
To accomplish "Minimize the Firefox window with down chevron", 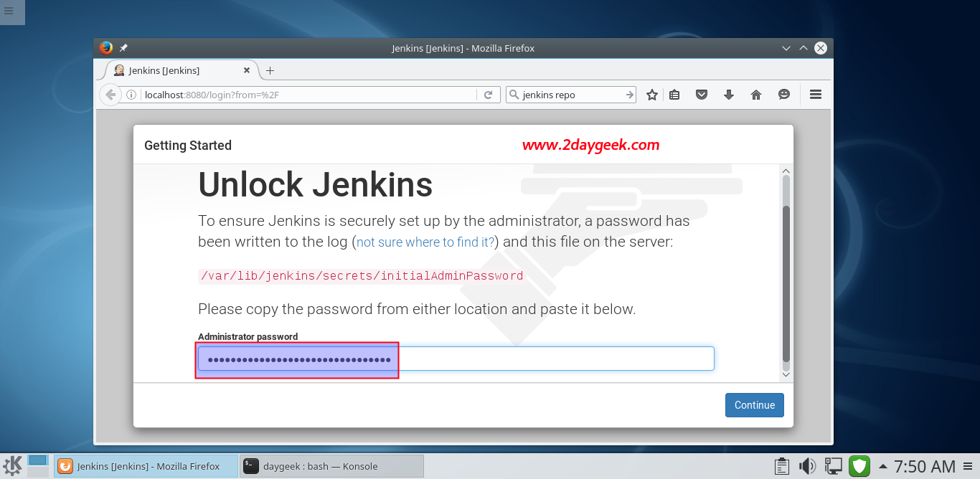I will tap(786, 48).
